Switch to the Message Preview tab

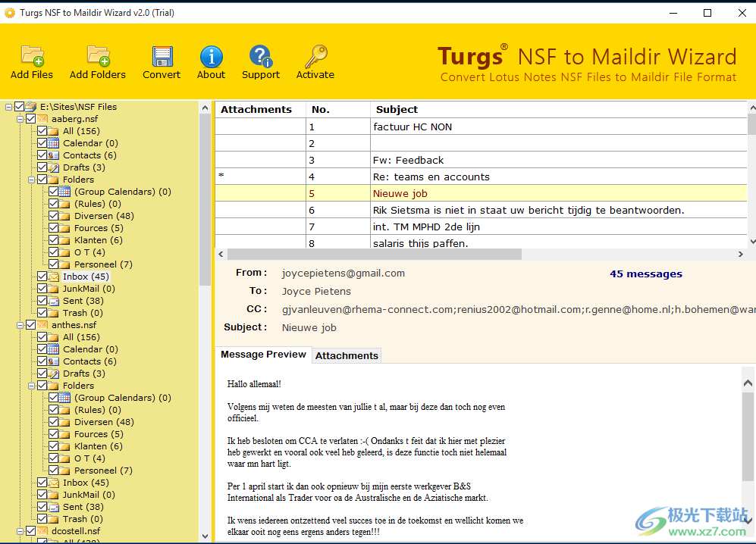tap(263, 355)
